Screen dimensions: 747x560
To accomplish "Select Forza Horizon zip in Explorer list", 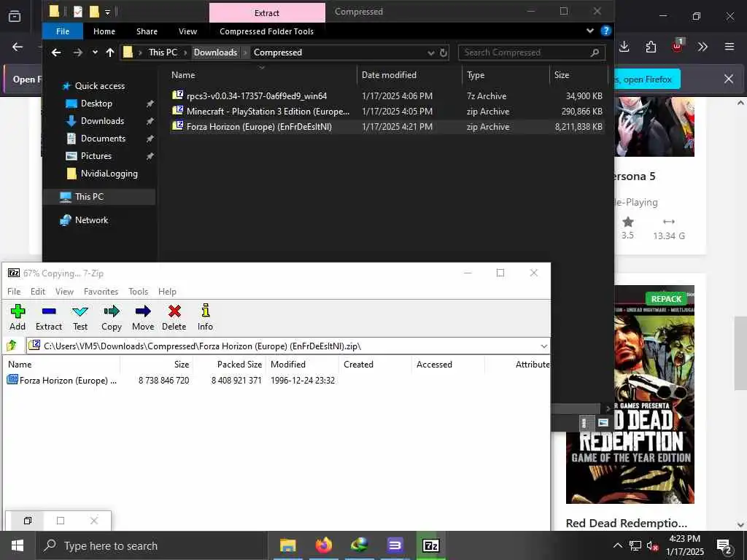I will 388,127.
